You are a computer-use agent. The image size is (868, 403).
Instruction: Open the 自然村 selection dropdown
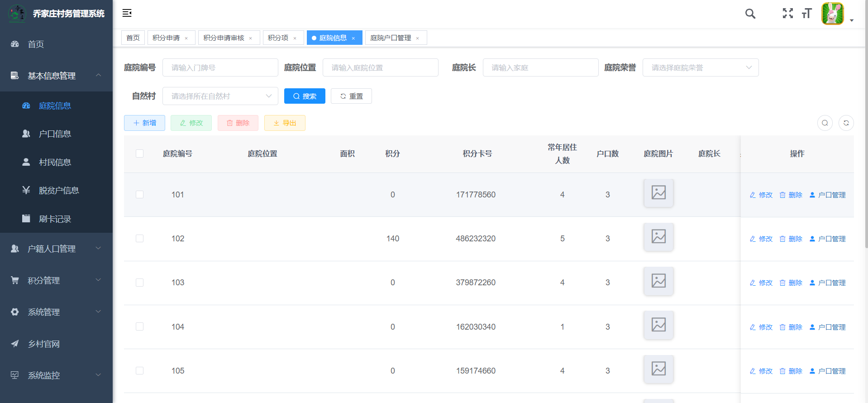pyautogui.click(x=220, y=96)
